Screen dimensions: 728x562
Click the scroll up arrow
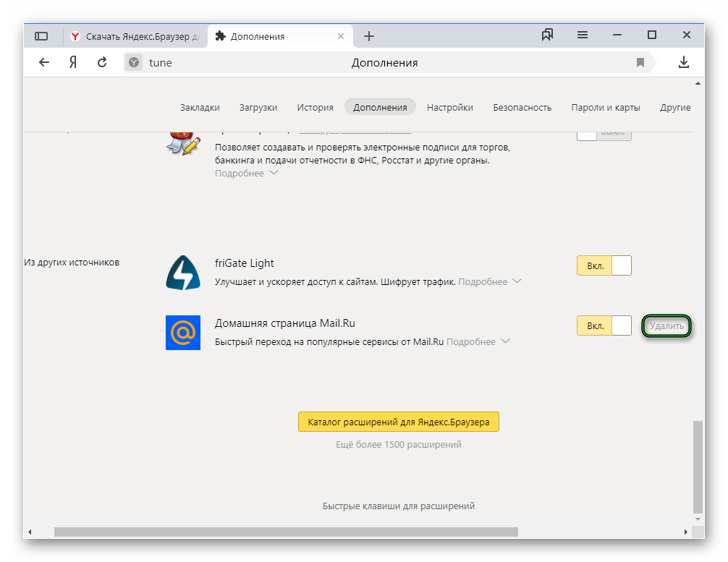[698, 83]
